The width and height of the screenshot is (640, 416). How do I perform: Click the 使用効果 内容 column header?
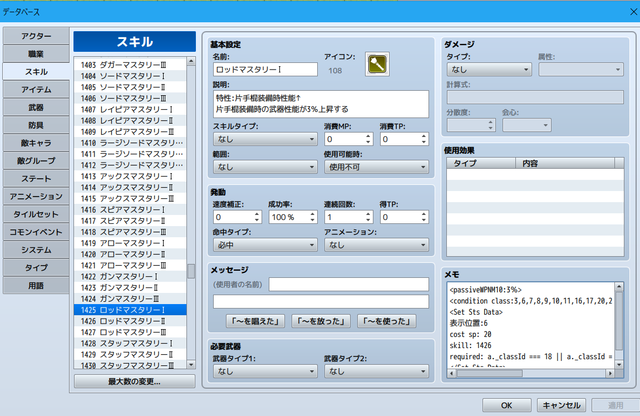tap(565, 163)
